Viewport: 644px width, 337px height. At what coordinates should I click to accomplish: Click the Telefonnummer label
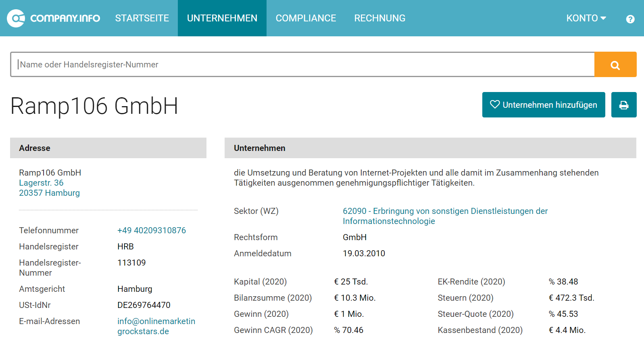pos(49,230)
